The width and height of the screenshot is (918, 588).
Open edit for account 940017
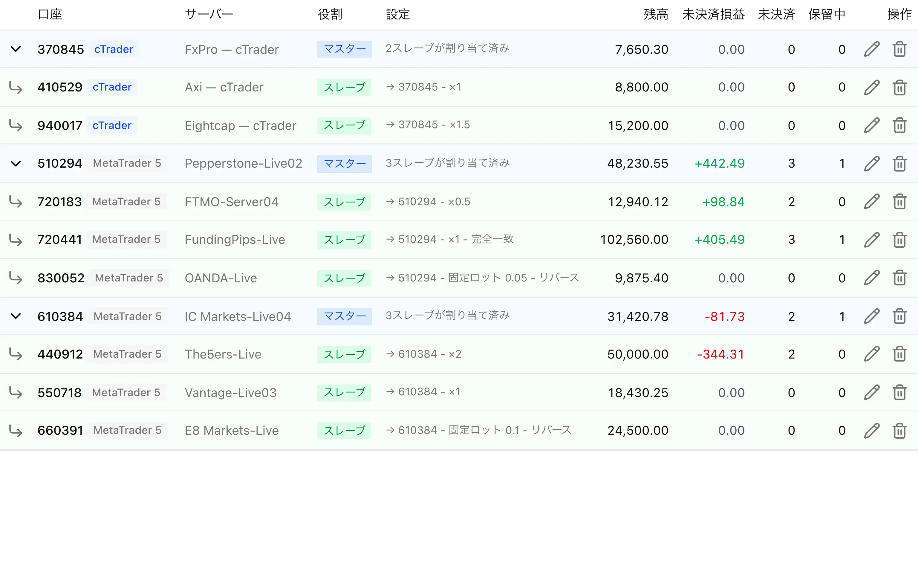(x=872, y=125)
